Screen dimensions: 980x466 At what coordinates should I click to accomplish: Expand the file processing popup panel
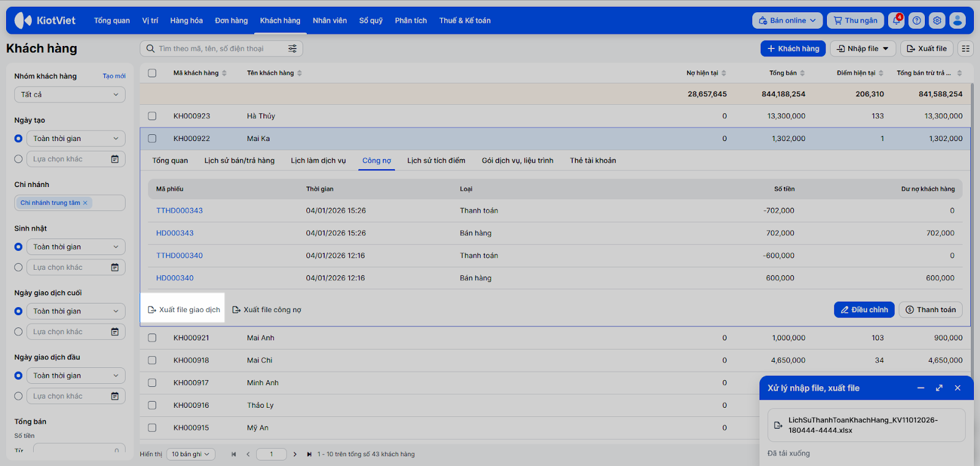(939, 388)
